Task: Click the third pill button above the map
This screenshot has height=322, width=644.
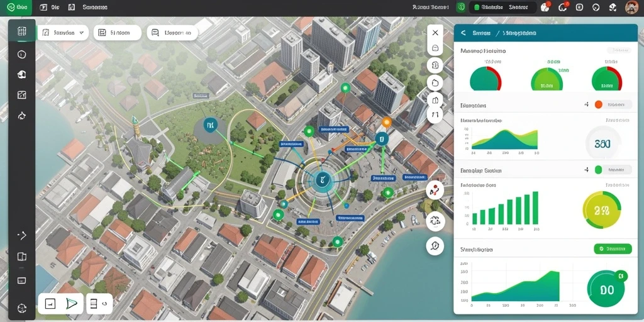Action: coord(172,33)
